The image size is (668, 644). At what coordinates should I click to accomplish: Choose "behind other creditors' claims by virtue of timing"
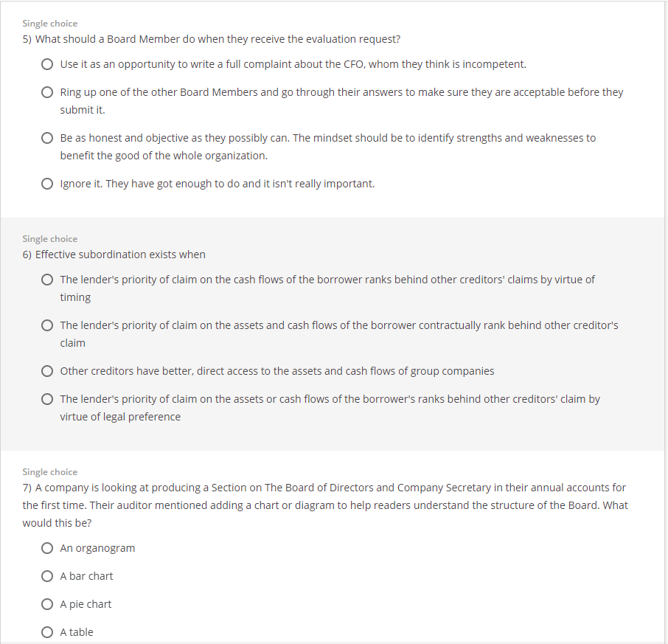47,280
